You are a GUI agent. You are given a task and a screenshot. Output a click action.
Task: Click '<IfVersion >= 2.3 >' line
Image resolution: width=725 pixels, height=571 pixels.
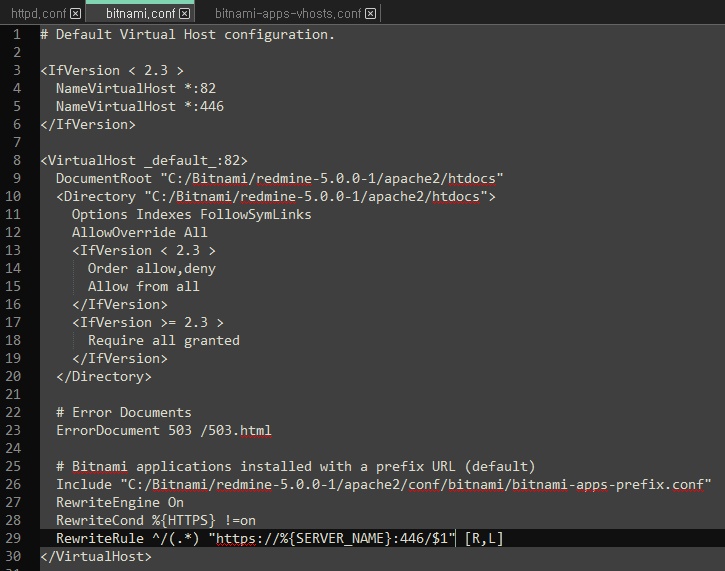tap(148, 322)
